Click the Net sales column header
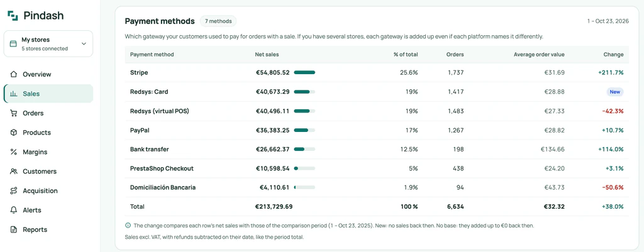This screenshot has width=644, height=252. [x=267, y=55]
